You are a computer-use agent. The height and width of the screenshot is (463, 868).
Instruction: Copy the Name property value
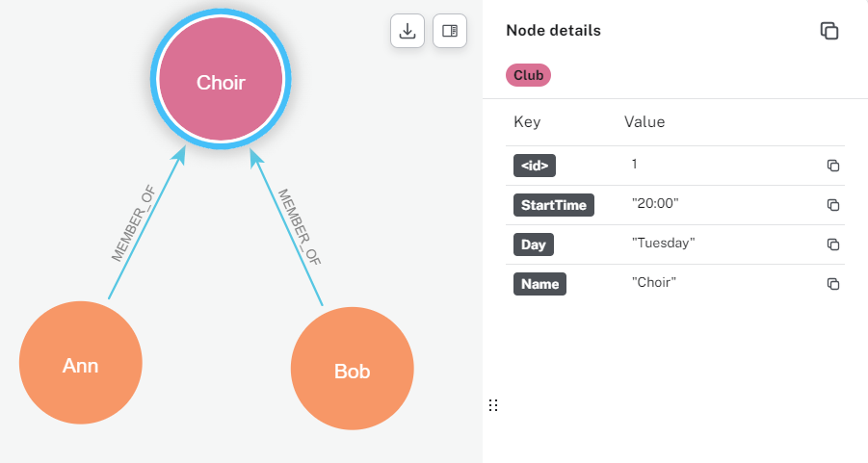(x=833, y=284)
